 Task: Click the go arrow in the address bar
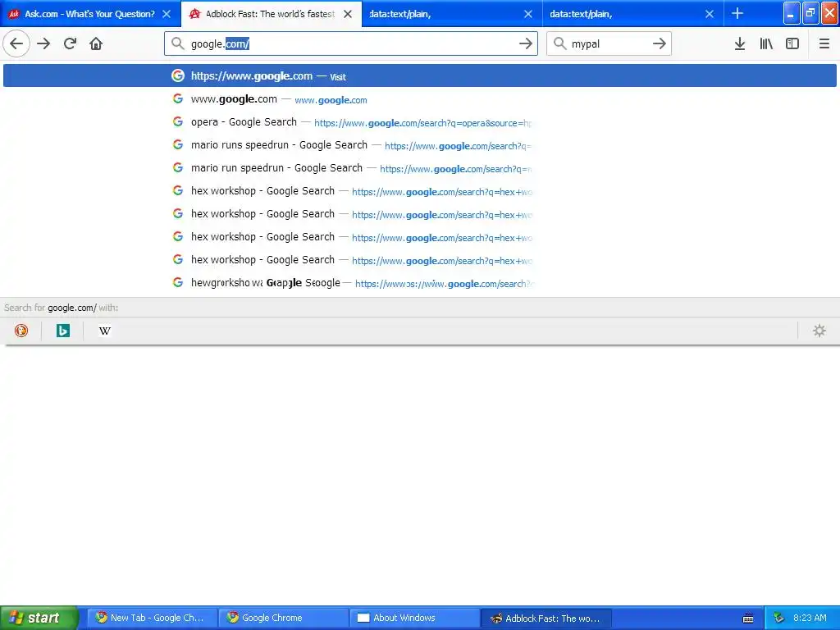pos(526,44)
